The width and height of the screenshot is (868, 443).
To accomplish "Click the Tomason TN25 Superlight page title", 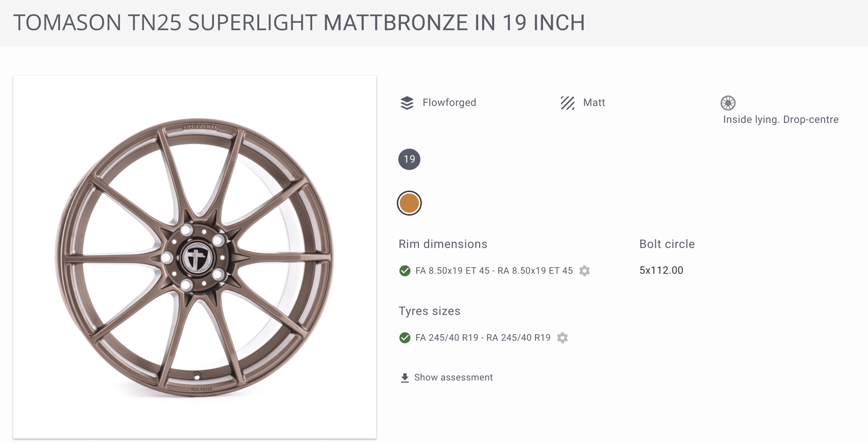I will tap(299, 23).
